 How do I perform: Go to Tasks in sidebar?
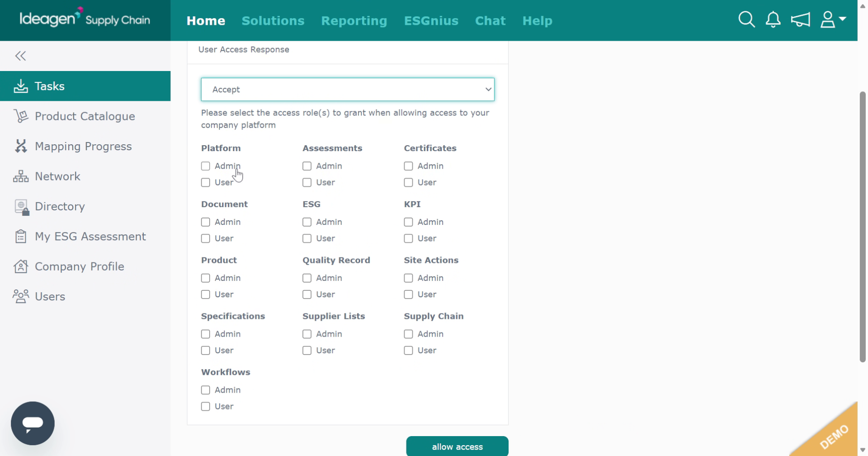[85, 86]
